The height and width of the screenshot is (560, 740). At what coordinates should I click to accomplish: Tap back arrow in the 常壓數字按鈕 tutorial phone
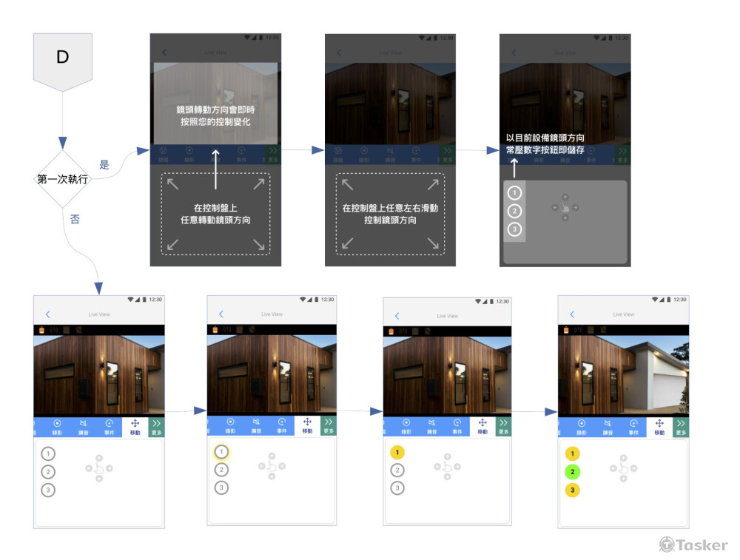(514, 53)
